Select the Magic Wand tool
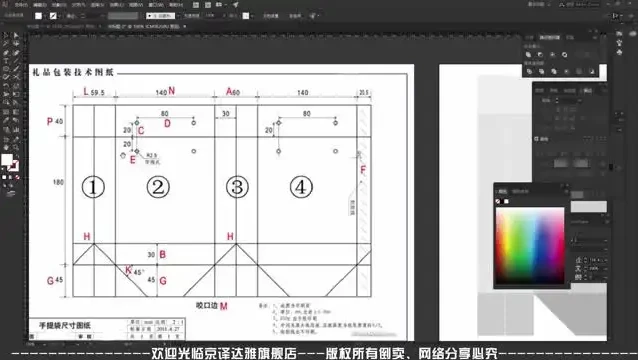The width and height of the screenshot is (638, 360). (x=6, y=43)
